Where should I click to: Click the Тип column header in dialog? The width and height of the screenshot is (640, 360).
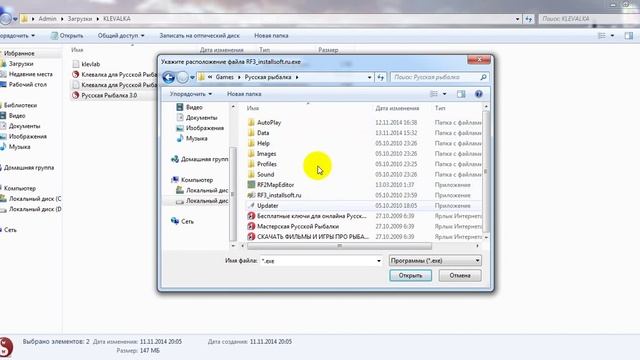point(440,108)
